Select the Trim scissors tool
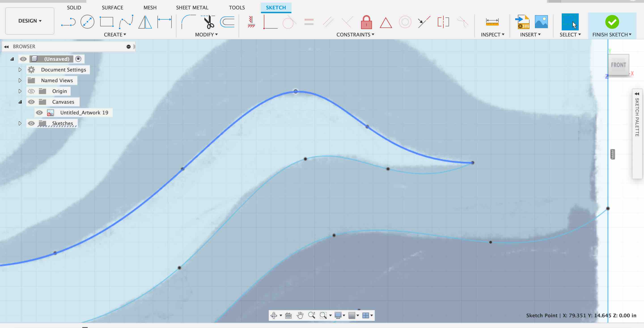The image size is (644, 328). pyautogui.click(x=208, y=22)
